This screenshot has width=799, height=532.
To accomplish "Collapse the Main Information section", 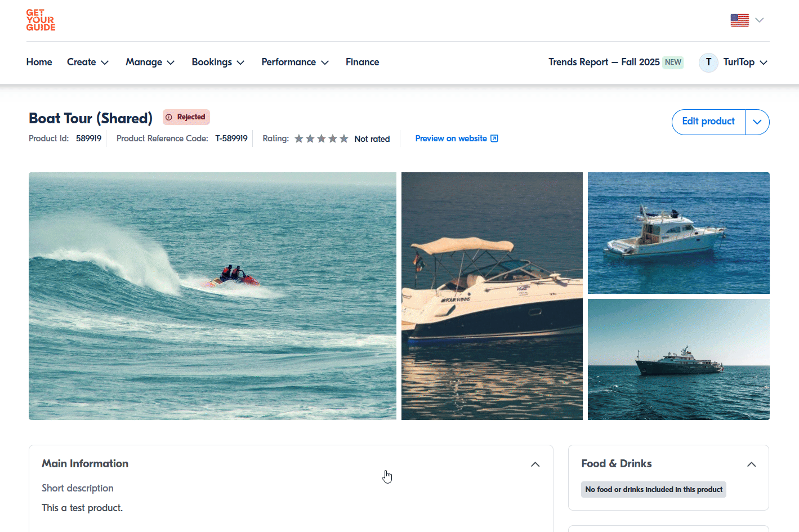I will coord(535,464).
